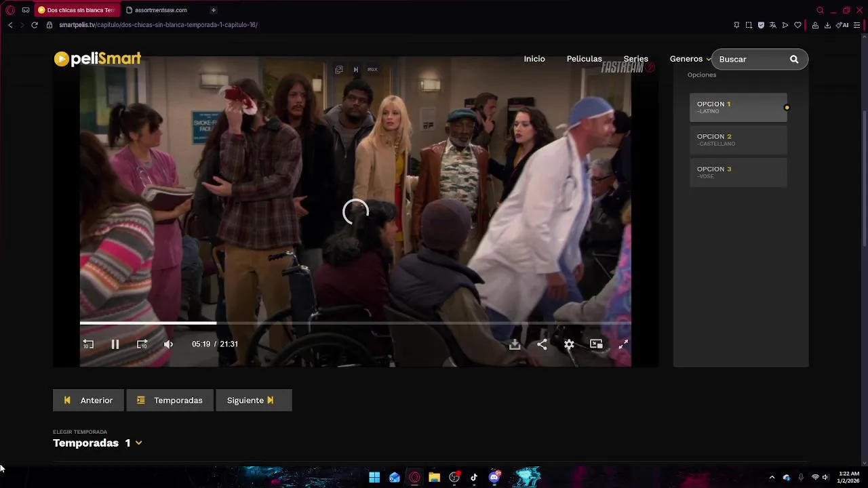Screen dimensions: 868x488
Task: Click the peliSmart logo
Action: point(98,59)
